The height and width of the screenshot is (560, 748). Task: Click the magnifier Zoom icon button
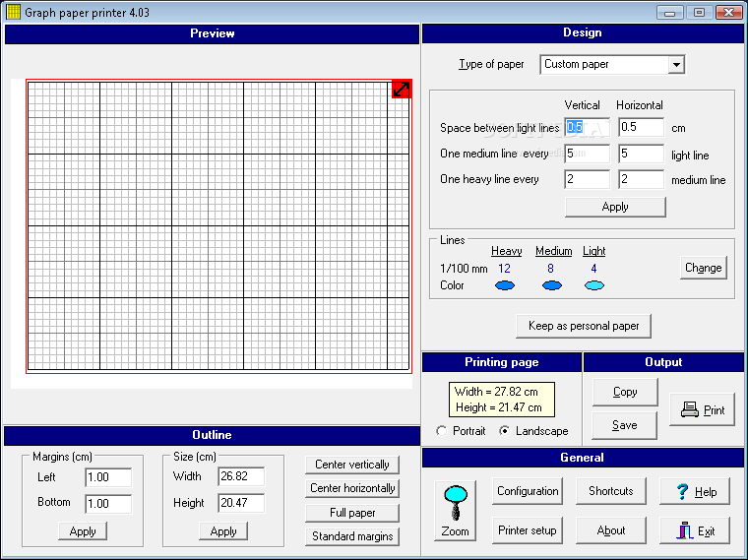click(455, 511)
